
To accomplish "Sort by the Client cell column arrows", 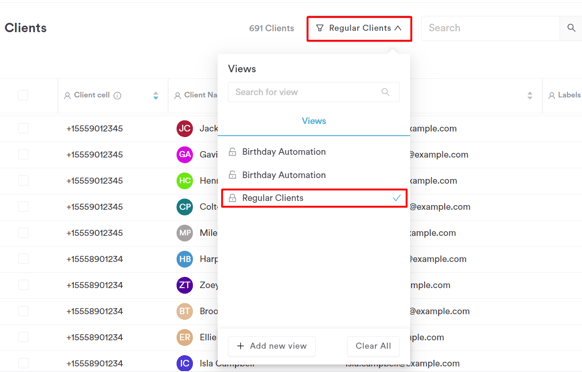I will [156, 96].
